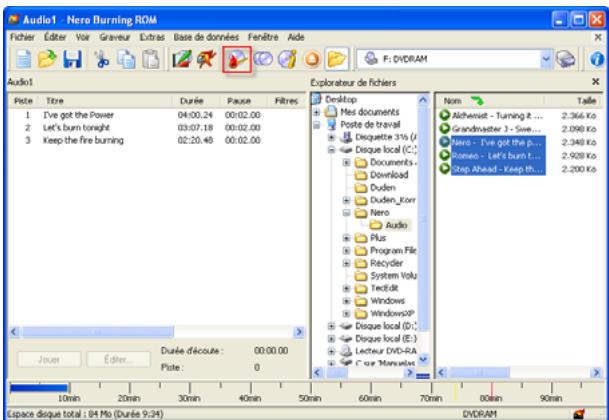The height and width of the screenshot is (420, 609).
Task: Eject the disc with the orange button
Action: [312, 59]
